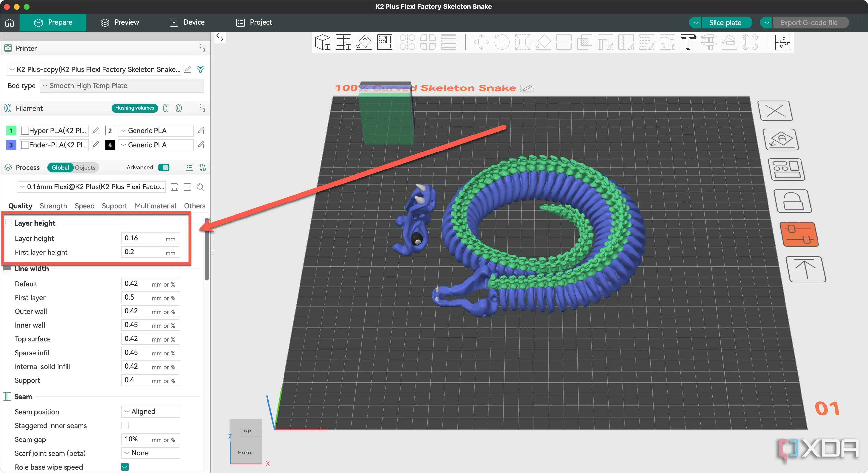Open the Strength settings tab
868x473 pixels.
[x=53, y=206]
